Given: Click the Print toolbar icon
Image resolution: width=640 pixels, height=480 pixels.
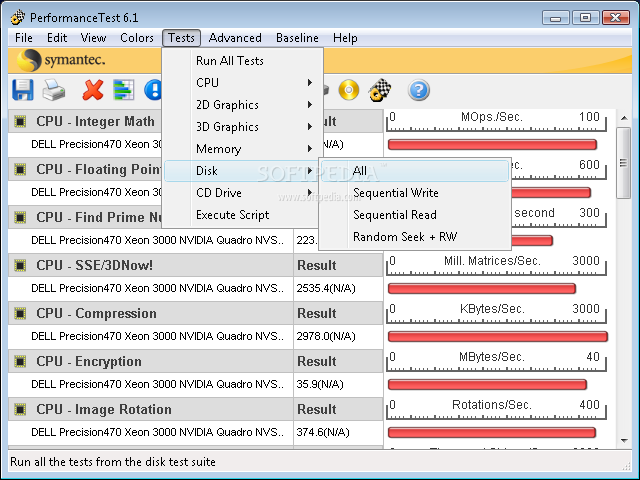Looking at the screenshot, I should (x=53, y=90).
